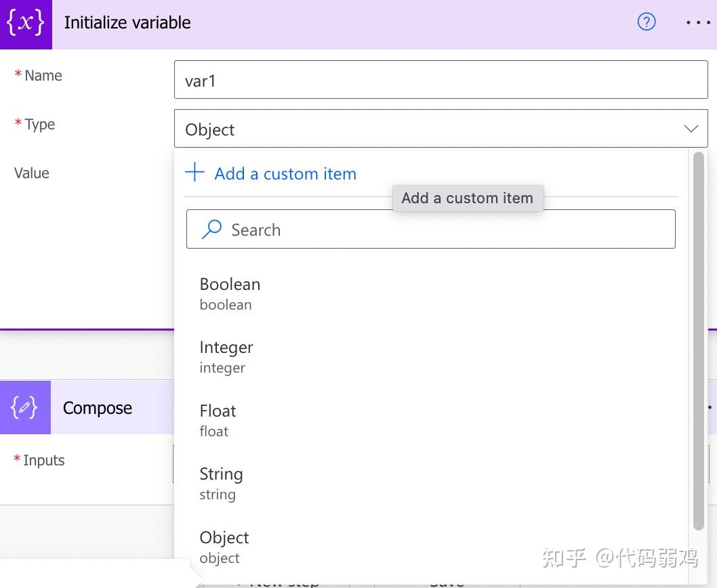717x588 pixels.
Task: Choose Integer as the variable type
Action: click(x=226, y=356)
